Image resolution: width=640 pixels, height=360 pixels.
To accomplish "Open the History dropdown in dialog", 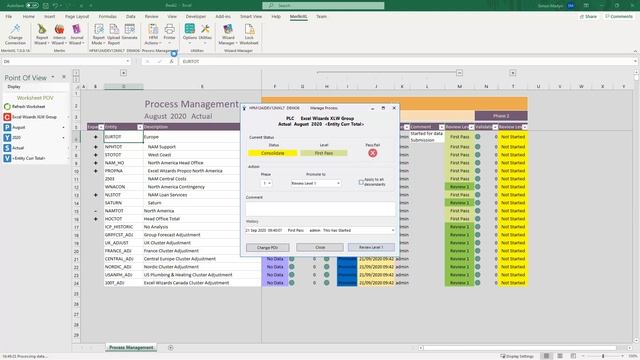I will 393,230.
